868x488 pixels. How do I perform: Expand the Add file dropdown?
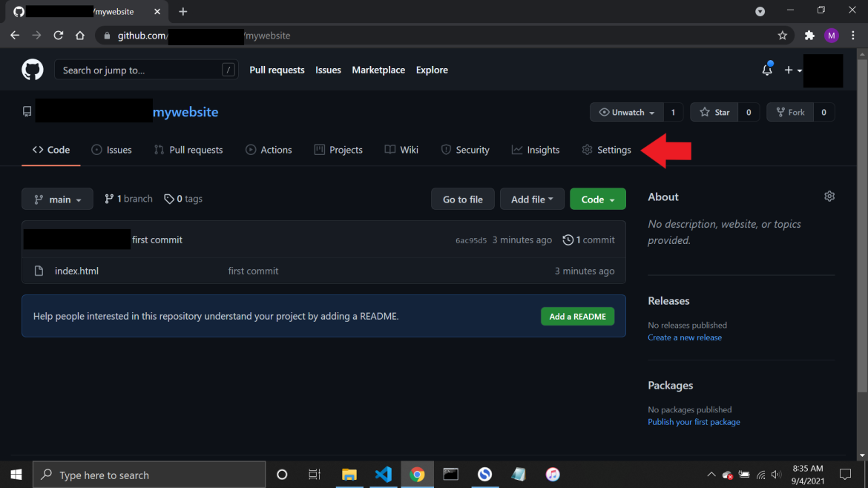(x=532, y=199)
